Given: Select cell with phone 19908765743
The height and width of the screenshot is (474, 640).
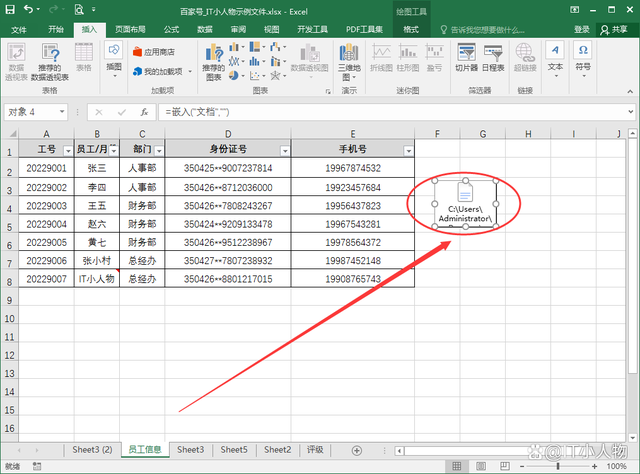Looking at the screenshot, I should 353,279.
